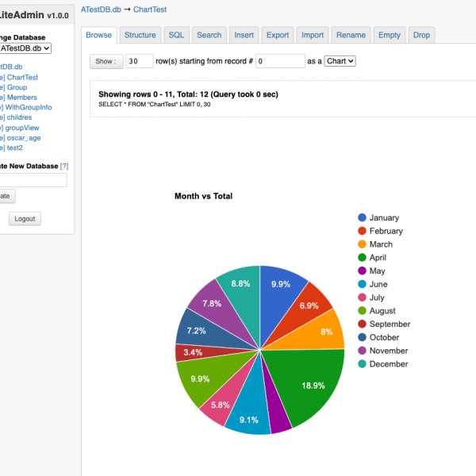Screen dimensions: 476x476
Task: Open the SQL tab
Action: tap(176, 35)
